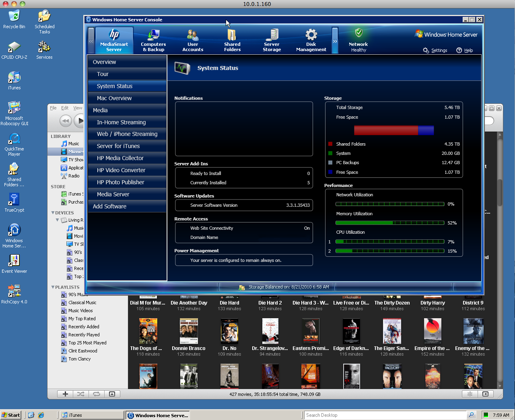Select Add Software sidebar item
The height and width of the screenshot is (420, 515).
pos(127,206)
